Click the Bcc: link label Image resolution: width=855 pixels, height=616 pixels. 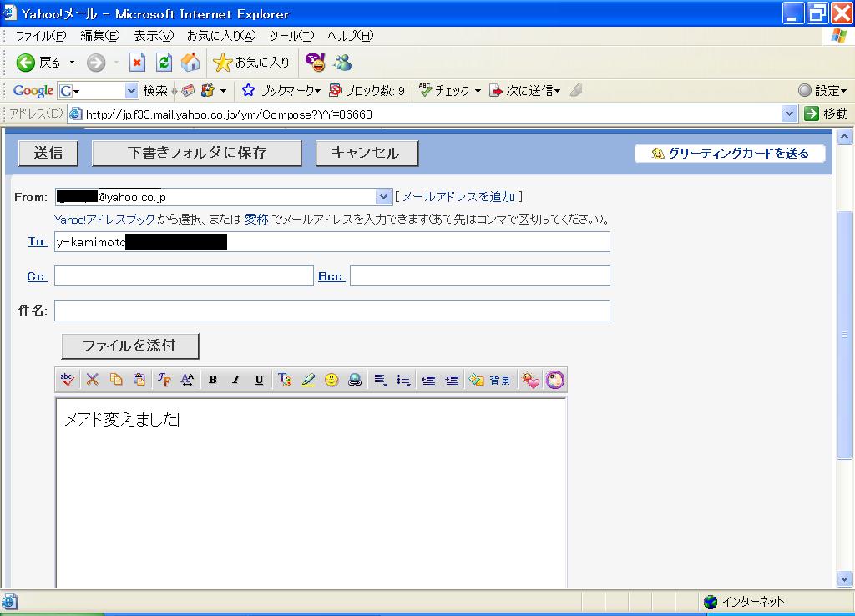coord(331,276)
